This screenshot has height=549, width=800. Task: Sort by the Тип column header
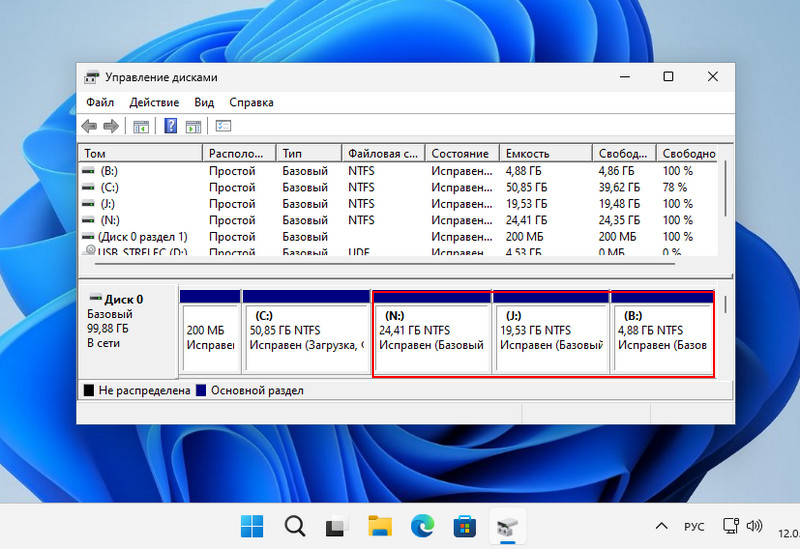(309, 153)
